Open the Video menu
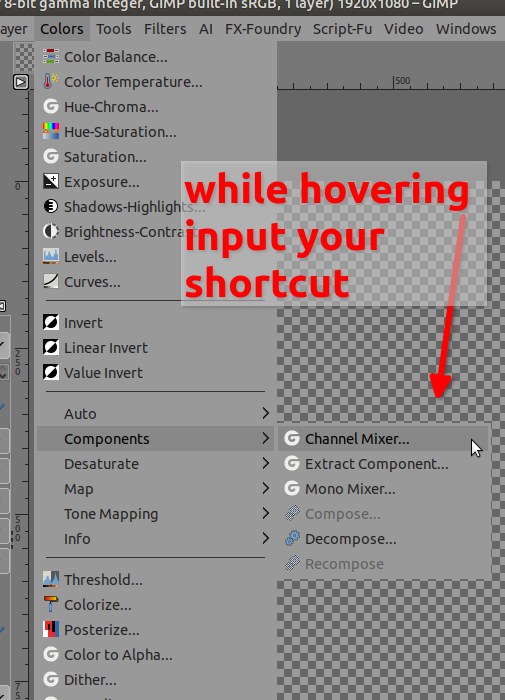Viewport: 505px width, 700px height. click(404, 29)
